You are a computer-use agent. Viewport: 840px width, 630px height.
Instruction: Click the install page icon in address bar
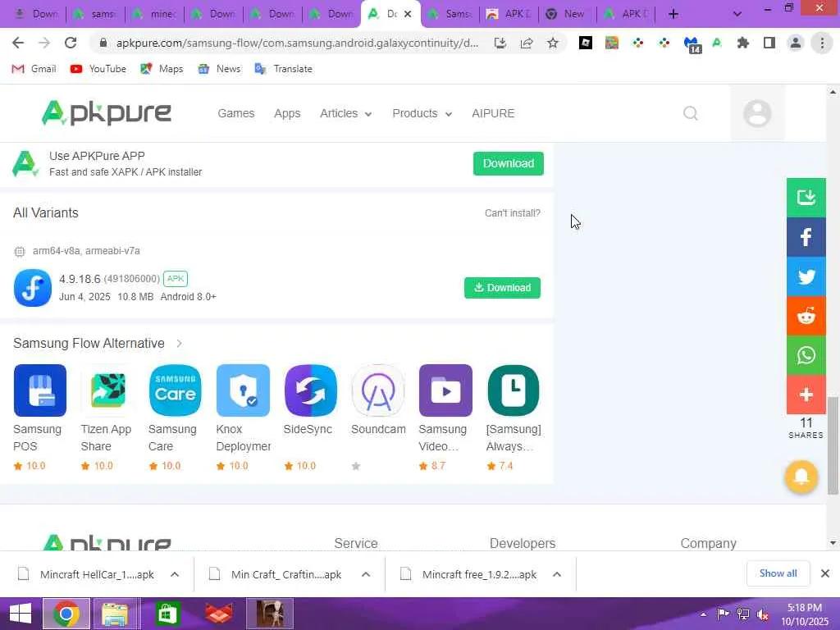coord(500,43)
